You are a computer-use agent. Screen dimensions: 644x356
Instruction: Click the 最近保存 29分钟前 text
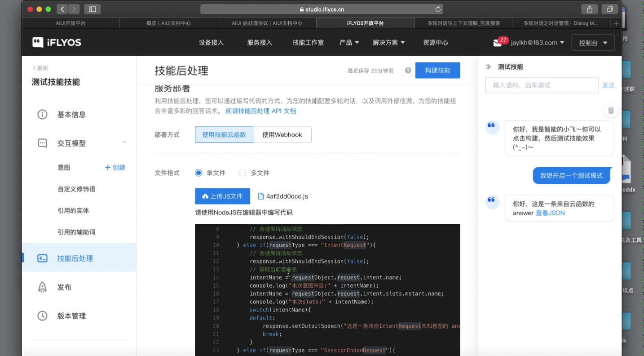click(x=371, y=71)
